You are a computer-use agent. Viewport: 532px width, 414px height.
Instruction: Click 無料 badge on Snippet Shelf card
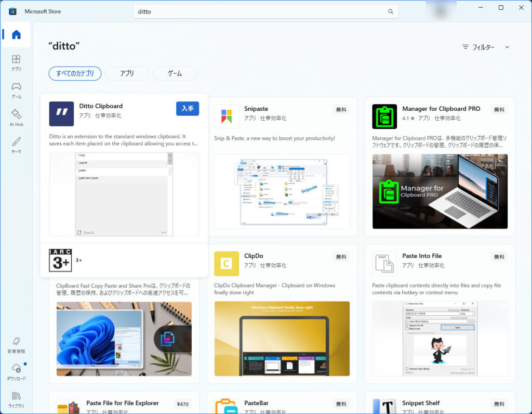coord(499,404)
